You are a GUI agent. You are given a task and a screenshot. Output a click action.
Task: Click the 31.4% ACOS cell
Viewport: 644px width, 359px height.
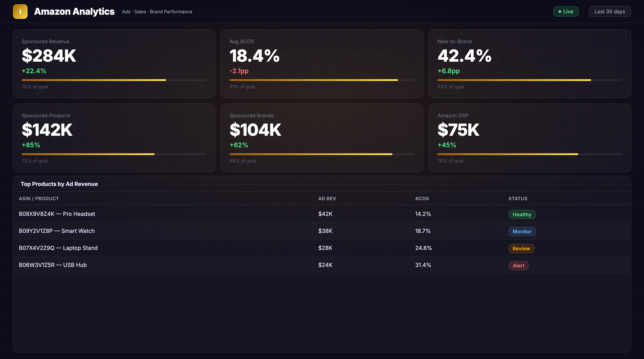coord(423,265)
